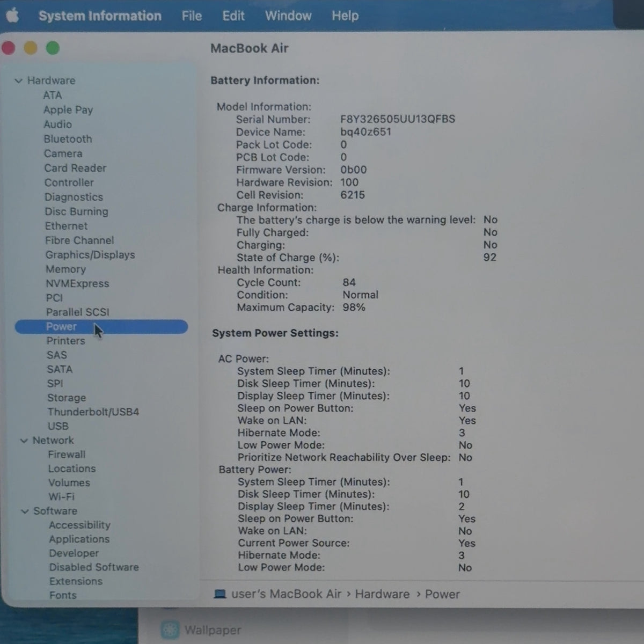Select Thunderbolt/USB4 in the sidebar

[93, 412]
